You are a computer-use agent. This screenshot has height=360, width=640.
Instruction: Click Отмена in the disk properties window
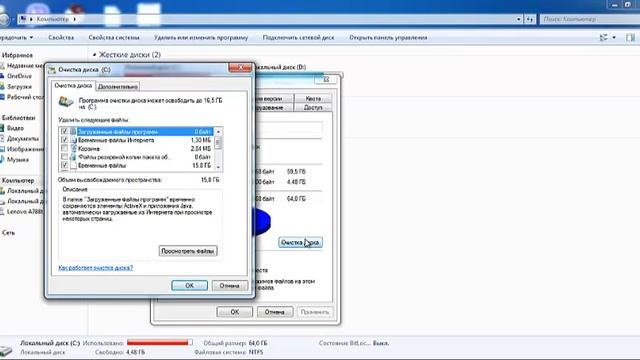(274, 312)
